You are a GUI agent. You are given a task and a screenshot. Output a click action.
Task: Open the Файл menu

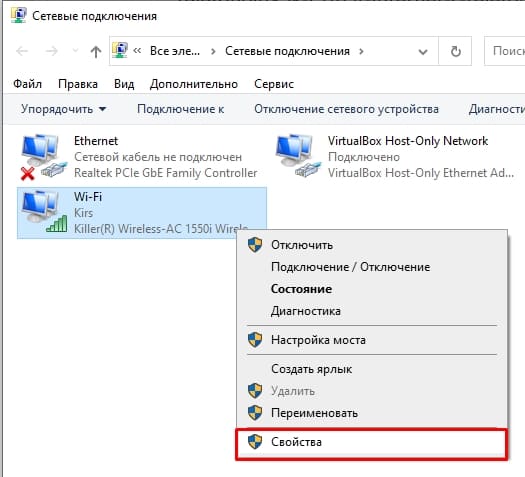point(27,84)
